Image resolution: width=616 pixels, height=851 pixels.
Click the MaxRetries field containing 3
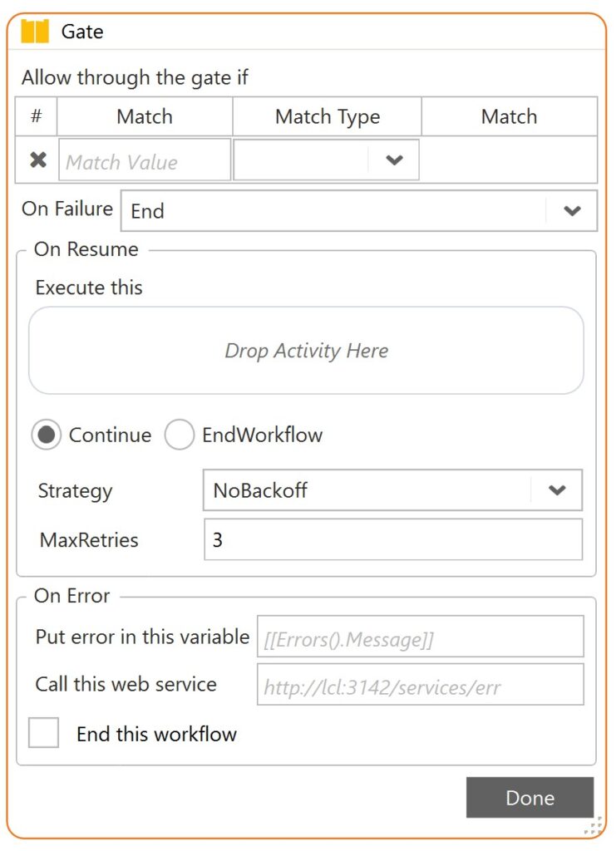392,539
